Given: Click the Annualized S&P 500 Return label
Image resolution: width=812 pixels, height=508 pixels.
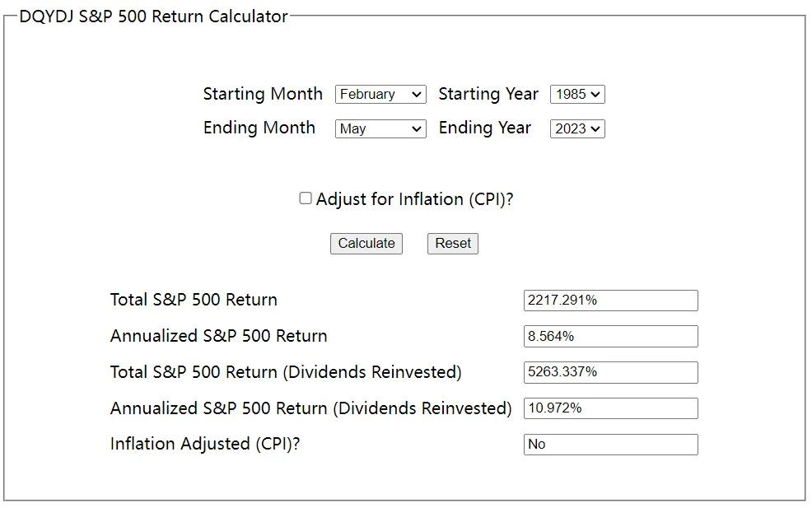Looking at the screenshot, I should point(218,336).
